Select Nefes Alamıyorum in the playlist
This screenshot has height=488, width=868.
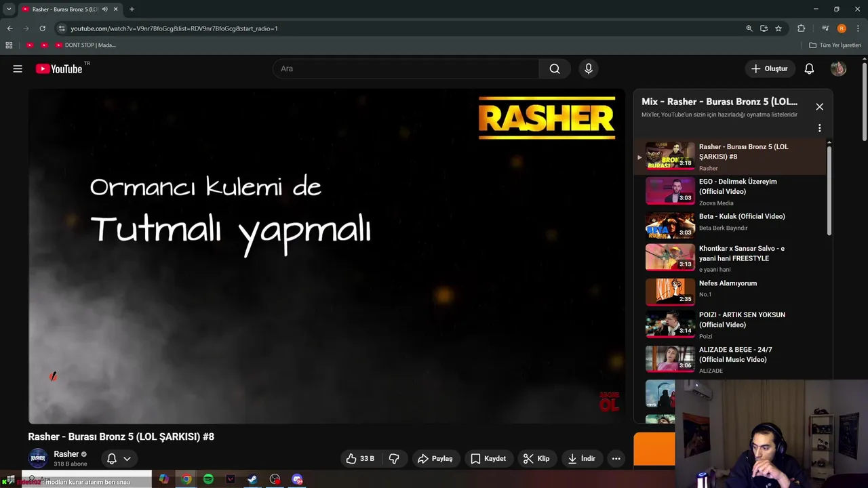coord(730,291)
